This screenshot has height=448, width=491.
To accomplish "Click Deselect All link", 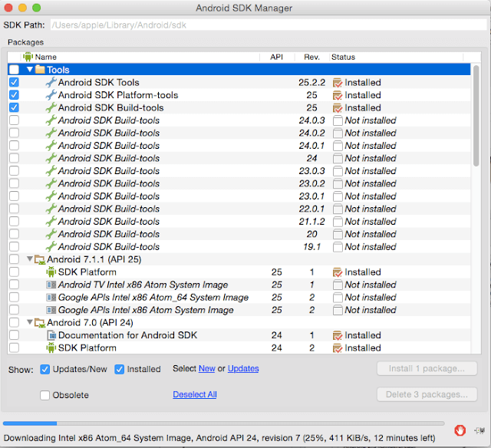I will 195,394.
